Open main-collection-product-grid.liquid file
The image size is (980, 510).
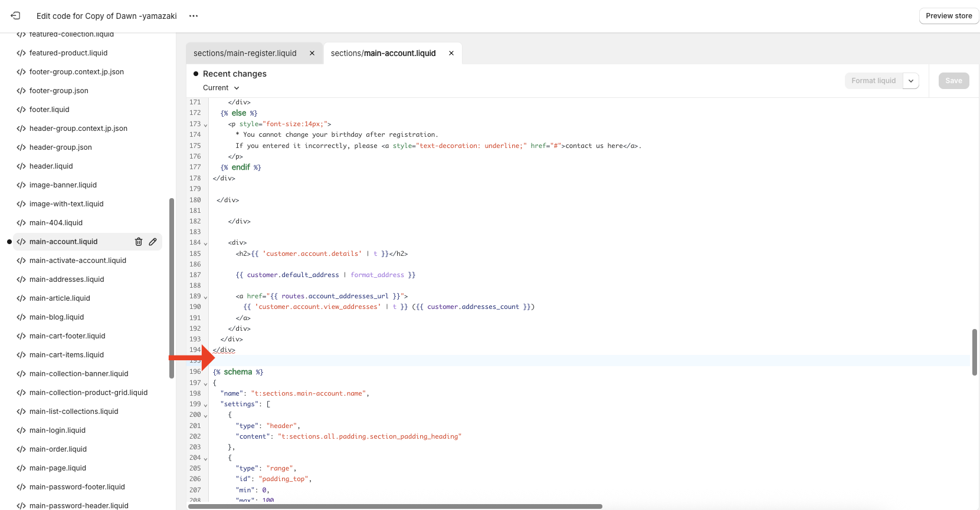[89, 393]
